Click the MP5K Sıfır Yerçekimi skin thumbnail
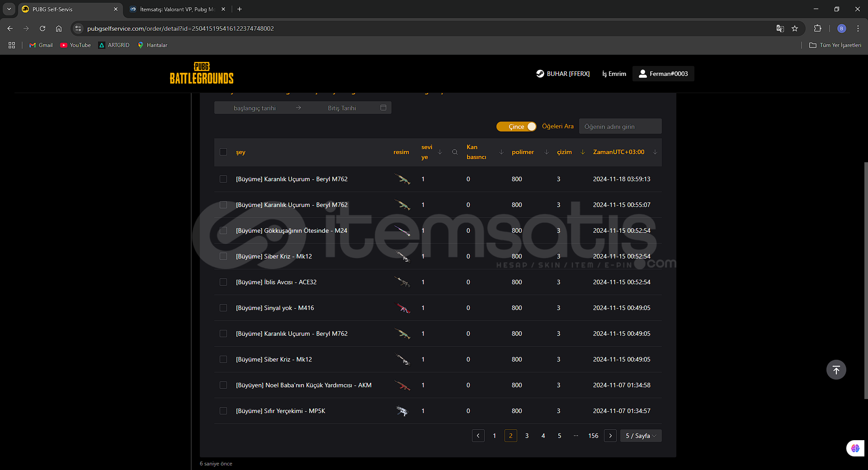The height and width of the screenshot is (470, 868). point(402,411)
